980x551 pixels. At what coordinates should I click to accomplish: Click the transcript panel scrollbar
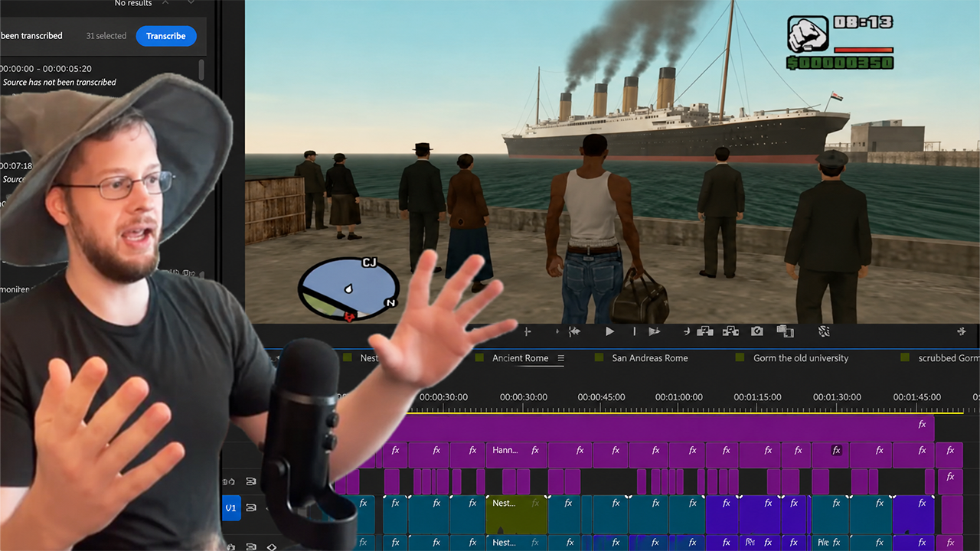point(201,69)
